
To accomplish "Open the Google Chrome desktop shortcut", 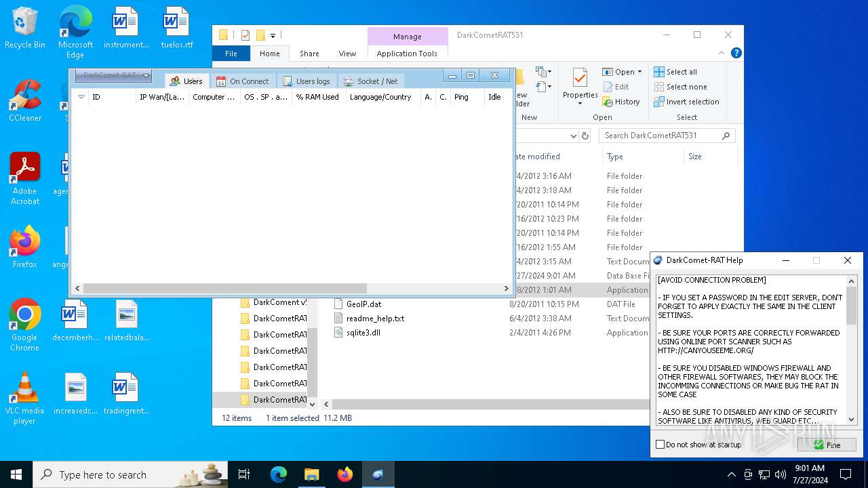I will click(25, 325).
